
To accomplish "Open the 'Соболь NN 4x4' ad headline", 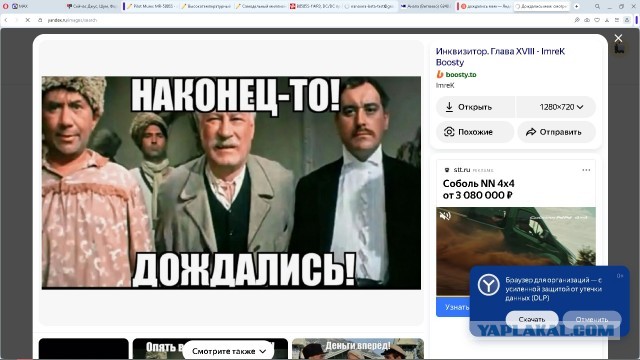I will point(478,189).
